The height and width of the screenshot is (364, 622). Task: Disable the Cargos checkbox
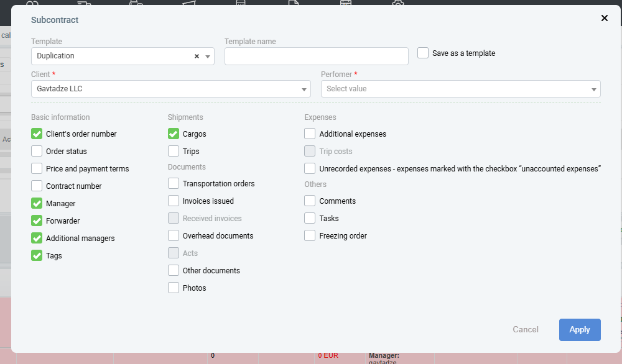click(174, 134)
